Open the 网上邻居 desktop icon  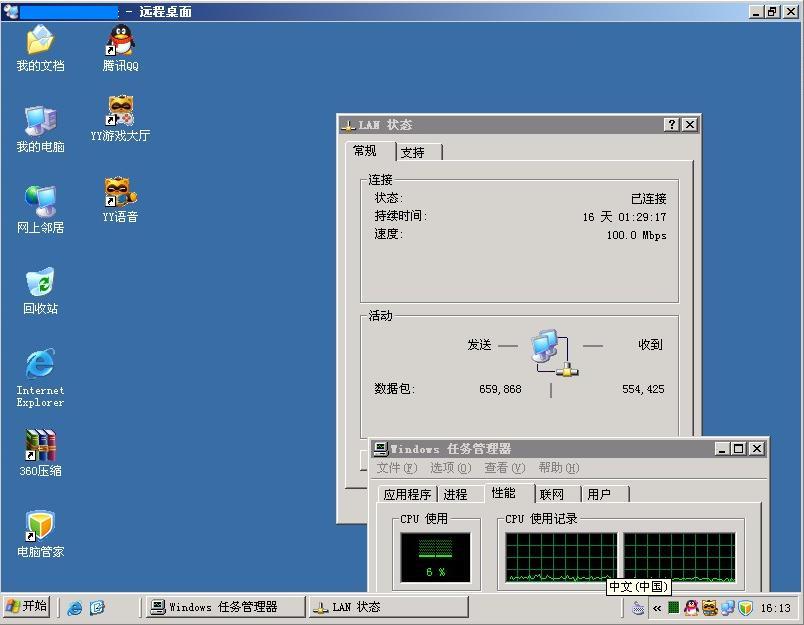40,204
